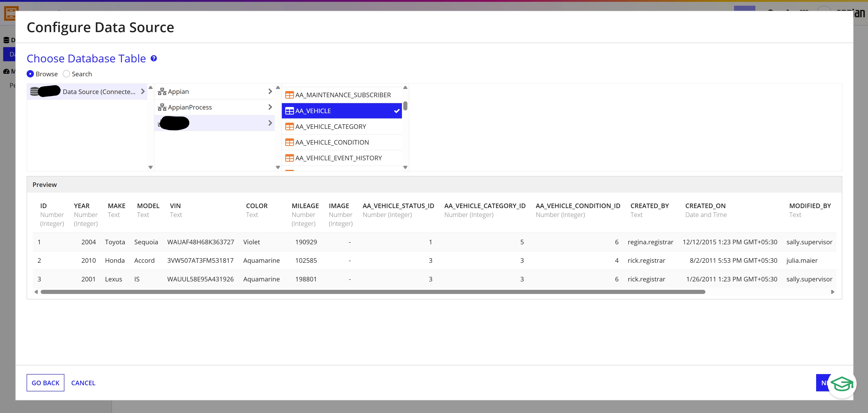
Task: Click the Lexus make cell
Action: pos(114,279)
